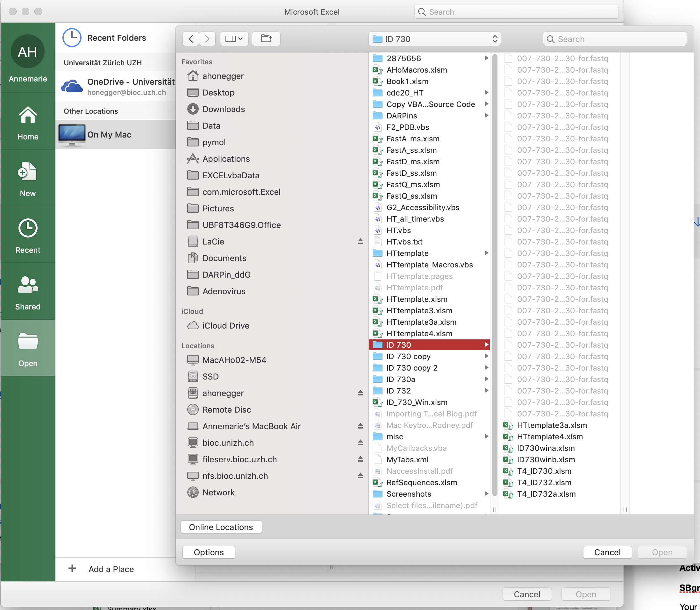Expand the HTtemplate folder arrow
The image size is (700, 610).
tap(486, 253)
